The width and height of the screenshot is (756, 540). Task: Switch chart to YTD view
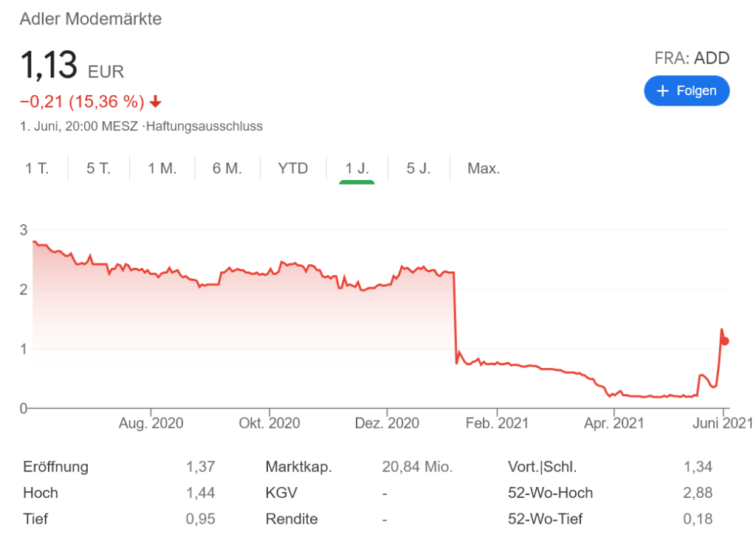[x=292, y=168]
